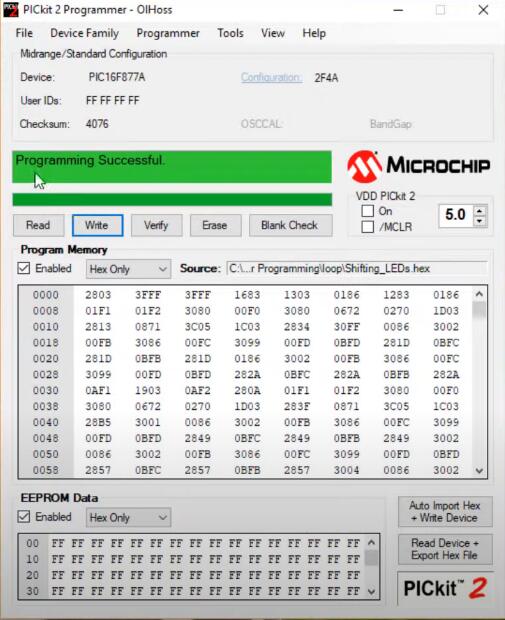Screen dimensions: 505x620
Task: Increase VDD voltage with up arrow
Action: coord(480,211)
